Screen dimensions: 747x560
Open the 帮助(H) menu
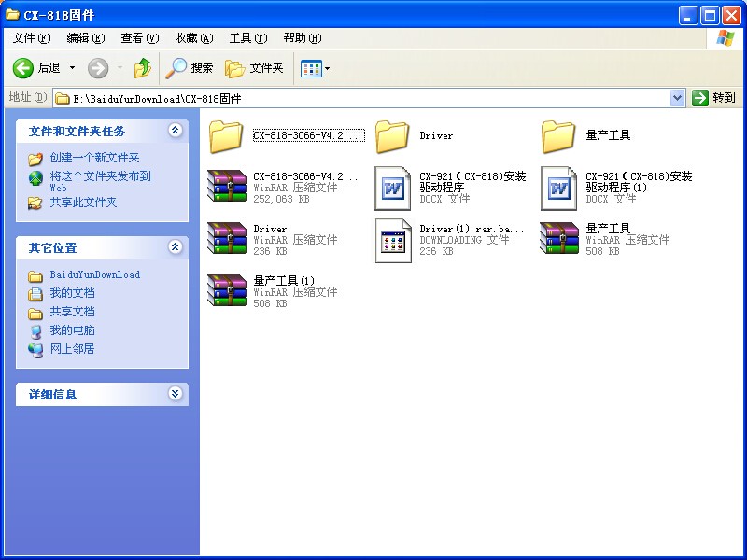pos(303,38)
